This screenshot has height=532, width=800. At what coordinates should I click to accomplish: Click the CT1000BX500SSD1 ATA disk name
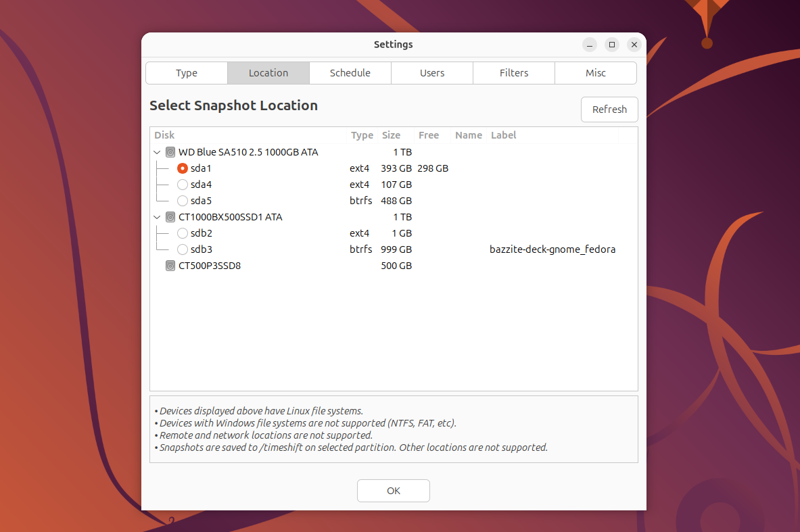click(x=230, y=217)
